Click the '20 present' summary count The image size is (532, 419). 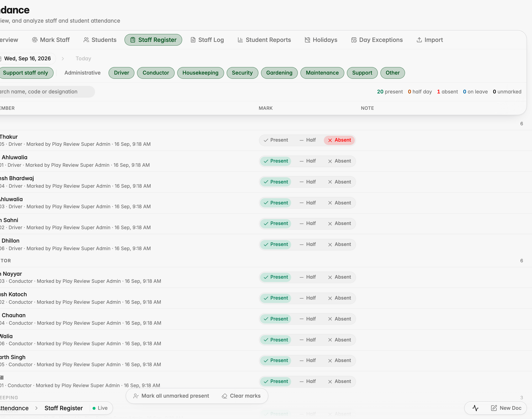tap(390, 92)
